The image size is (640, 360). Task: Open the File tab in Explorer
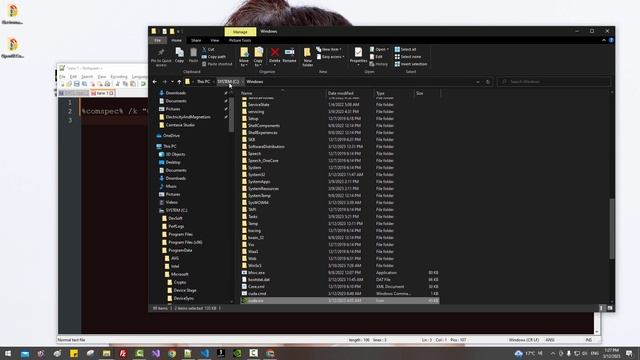(158, 40)
